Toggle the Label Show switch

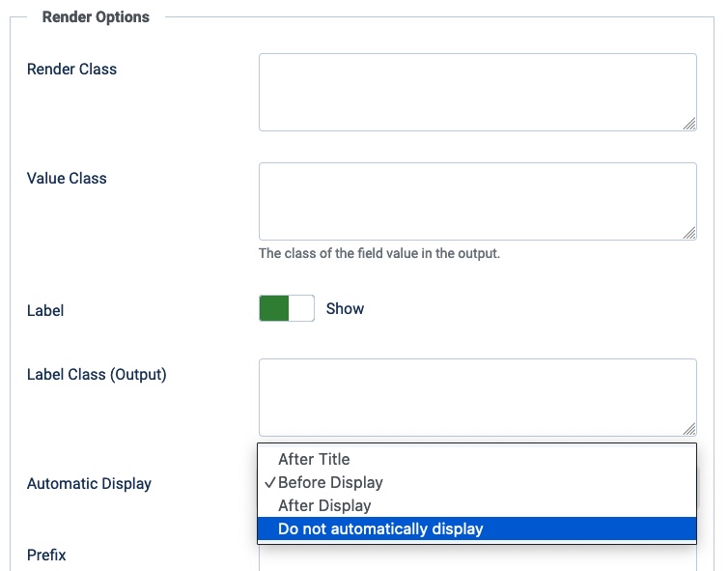click(x=287, y=308)
